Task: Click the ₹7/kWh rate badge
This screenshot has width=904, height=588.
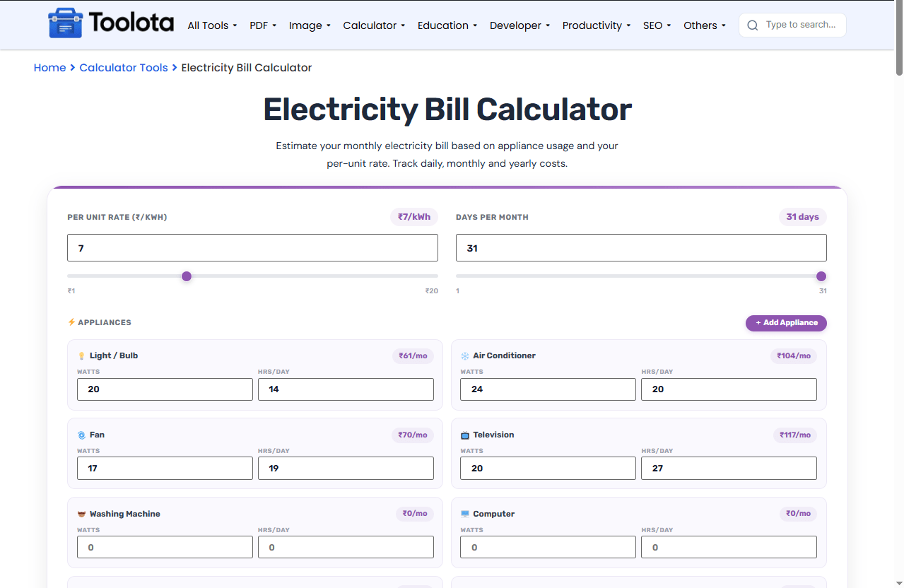Action: (x=414, y=217)
